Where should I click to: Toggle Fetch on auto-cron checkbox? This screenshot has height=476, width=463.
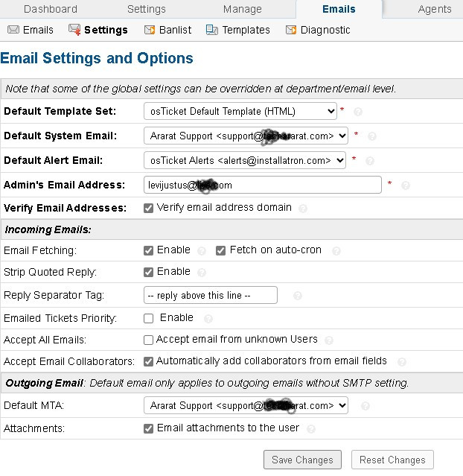[221, 250]
